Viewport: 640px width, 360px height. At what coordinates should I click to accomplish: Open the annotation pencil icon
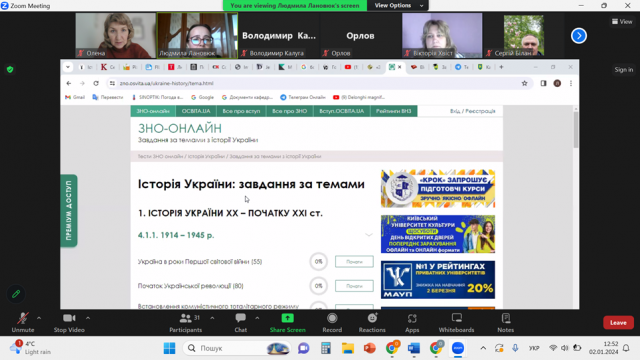16,294
